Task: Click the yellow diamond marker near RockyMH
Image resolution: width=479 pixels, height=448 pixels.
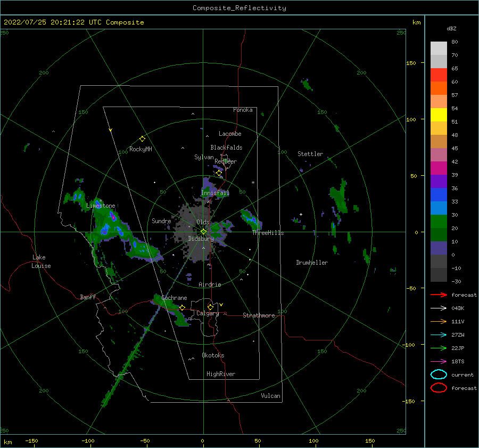Action: pos(142,139)
